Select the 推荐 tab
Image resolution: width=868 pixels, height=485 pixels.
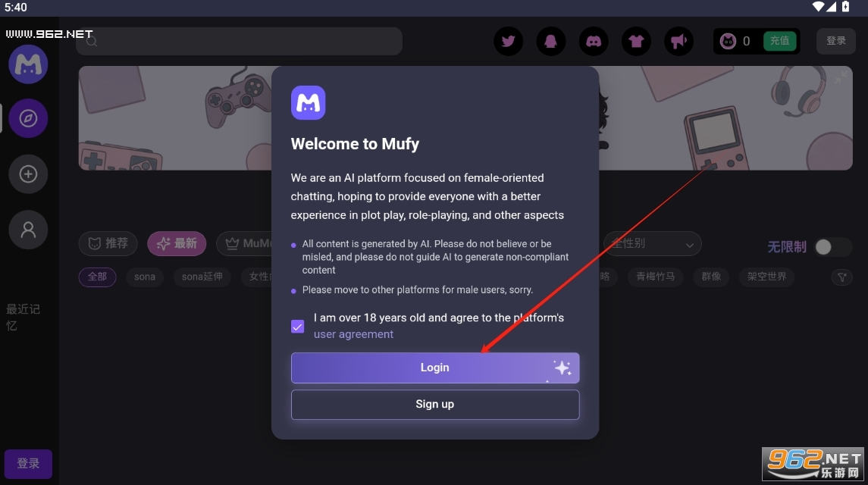click(108, 243)
